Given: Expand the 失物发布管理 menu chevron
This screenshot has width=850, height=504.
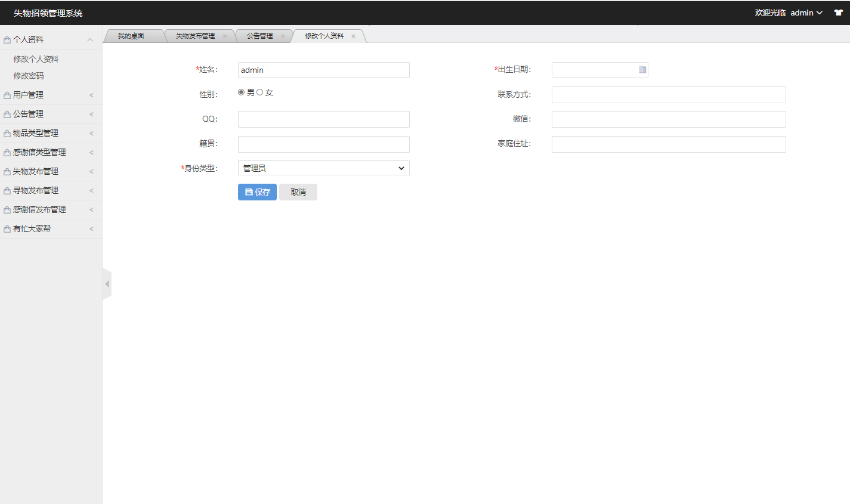Looking at the screenshot, I should (91, 171).
